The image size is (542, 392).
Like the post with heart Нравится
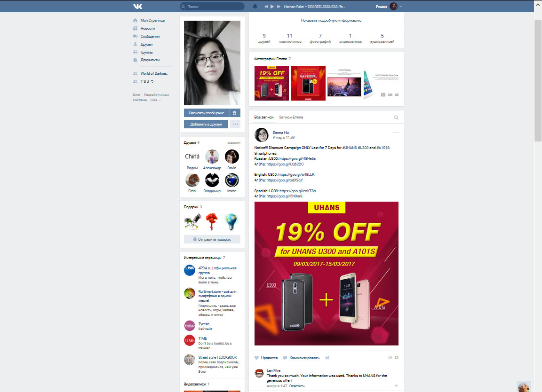tap(266, 358)
